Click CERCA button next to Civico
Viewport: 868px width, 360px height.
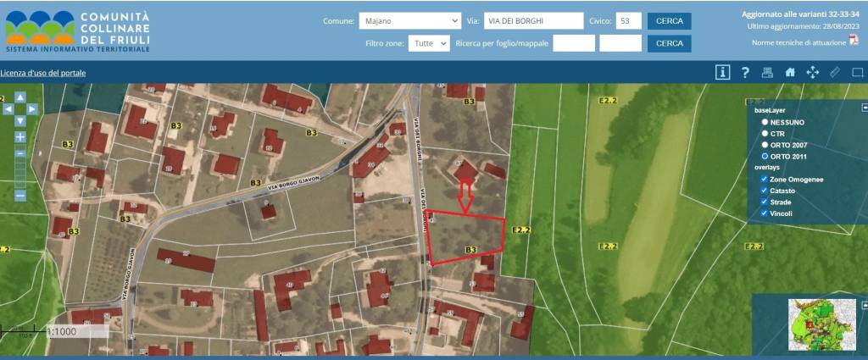670,21
